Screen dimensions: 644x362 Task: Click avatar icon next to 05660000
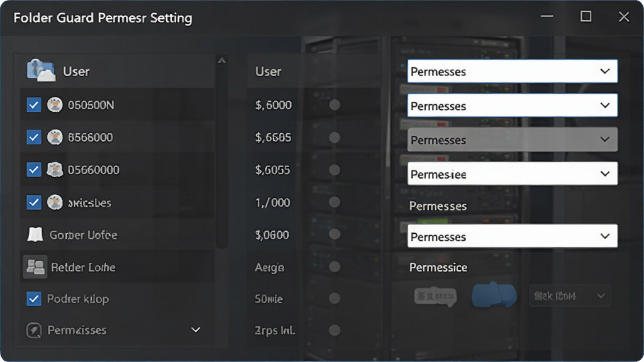click(x=55, y=170)
